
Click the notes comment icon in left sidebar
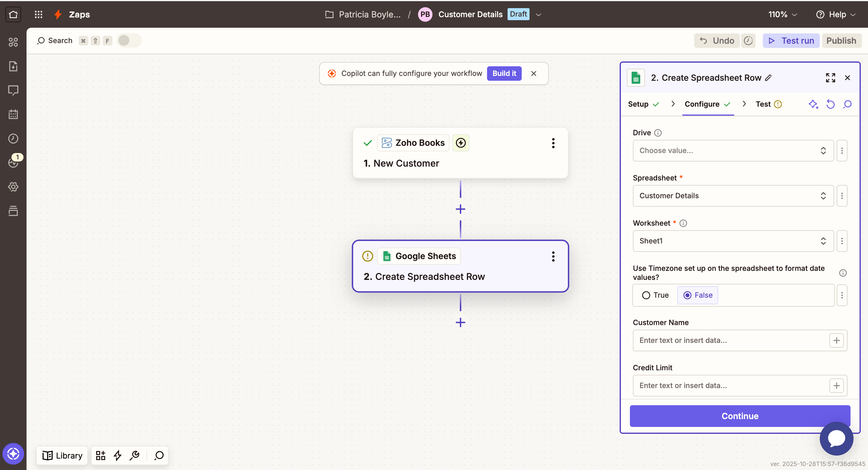click(x=13, y=90)
